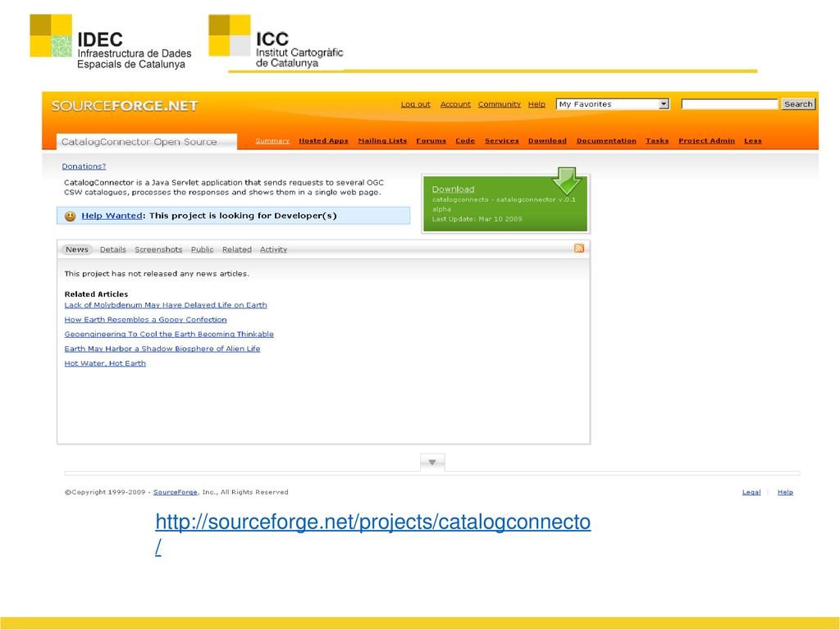Switch to the Activity tab

pyautogui.click(x=273, y=249)
